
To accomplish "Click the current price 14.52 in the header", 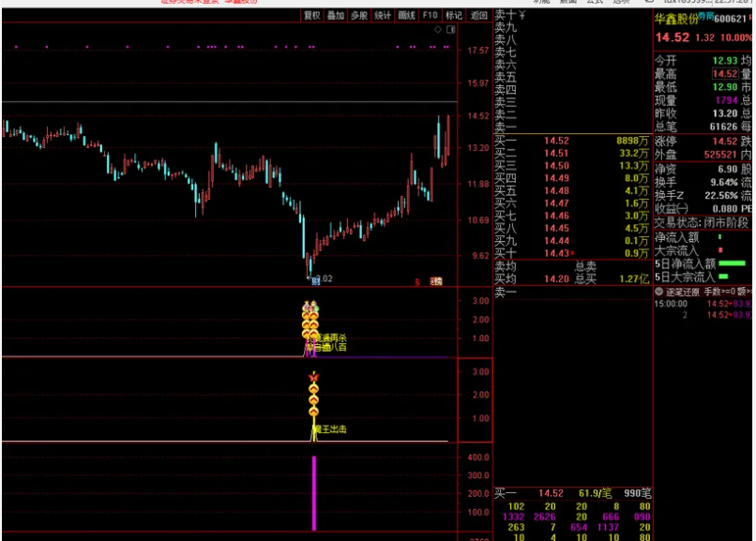I will 673,38.
